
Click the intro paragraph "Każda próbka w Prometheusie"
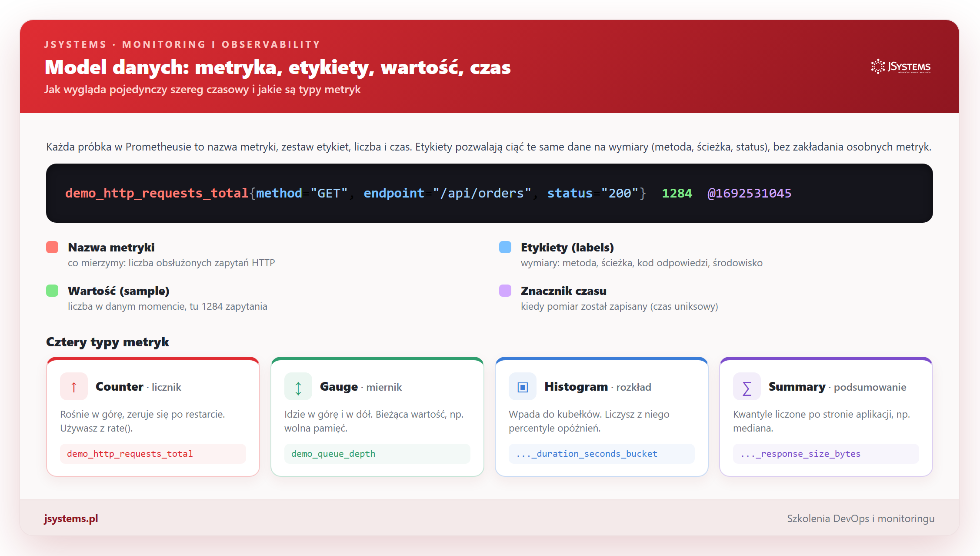pyautogui.click(x=489, y=147)
